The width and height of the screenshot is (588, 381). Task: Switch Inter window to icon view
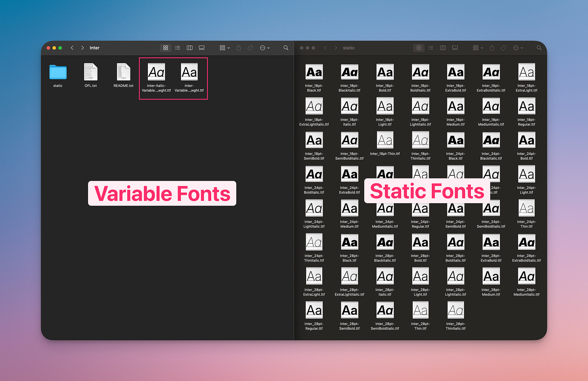(x=166, y=48)
